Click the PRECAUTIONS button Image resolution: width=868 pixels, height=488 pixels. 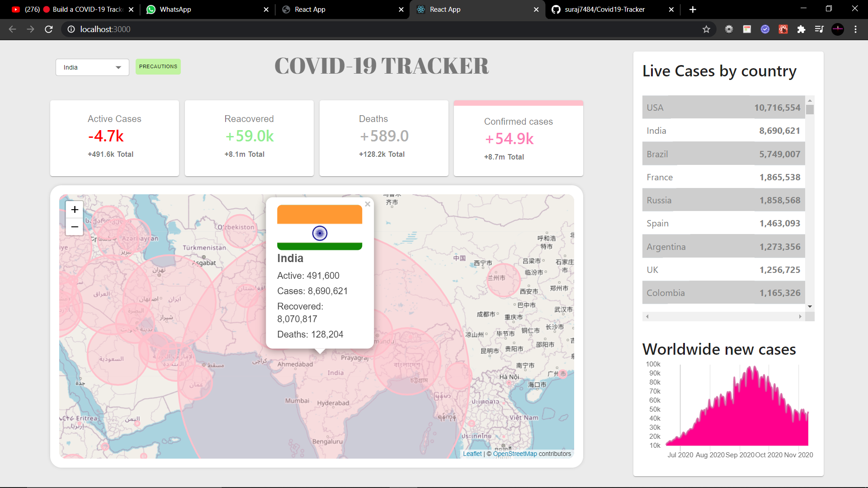coord(158,66)
